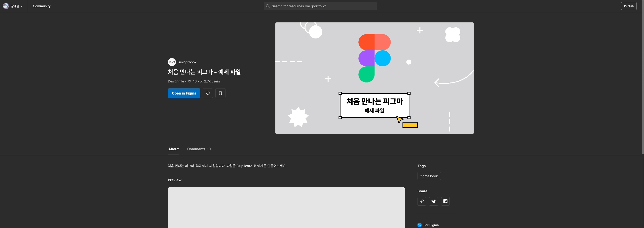644x228 pixels.
Task: Click the Preview embed area
Action: click(x=286, y=207)
